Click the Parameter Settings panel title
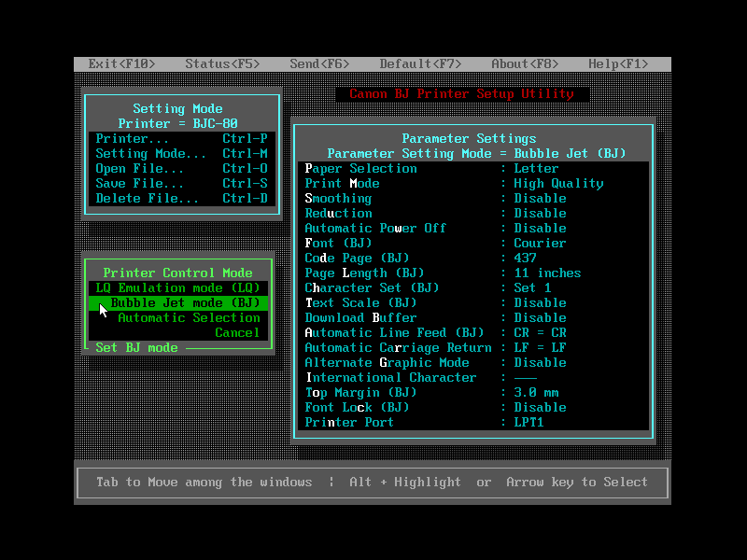Viewport: 747px width, 560px height. [x=470, y=138]
